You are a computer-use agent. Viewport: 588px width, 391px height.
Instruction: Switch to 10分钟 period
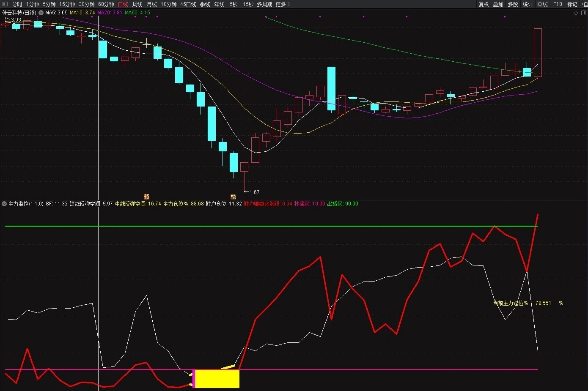[x=169, y=4]
